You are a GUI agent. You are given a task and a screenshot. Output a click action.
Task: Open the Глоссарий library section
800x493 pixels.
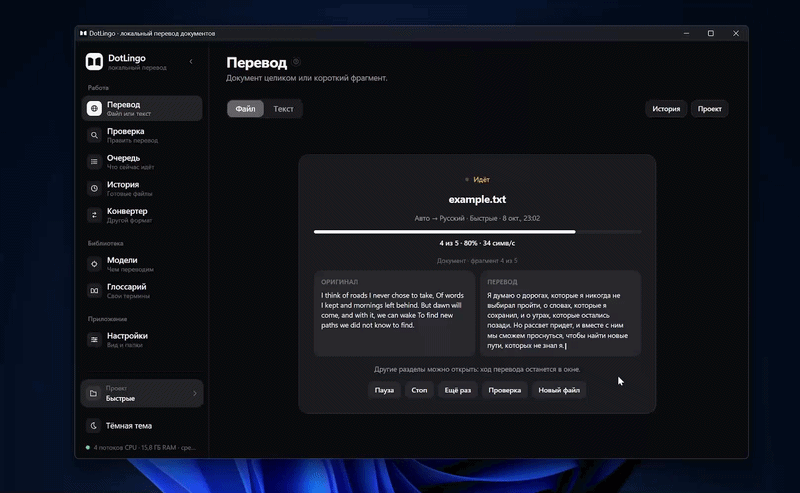click(142, 290)
